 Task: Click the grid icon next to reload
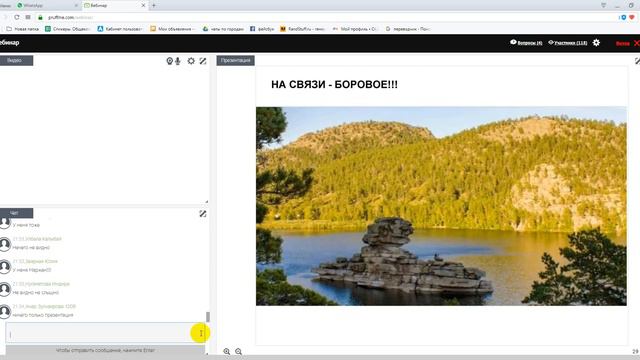(x=28, y=17)
